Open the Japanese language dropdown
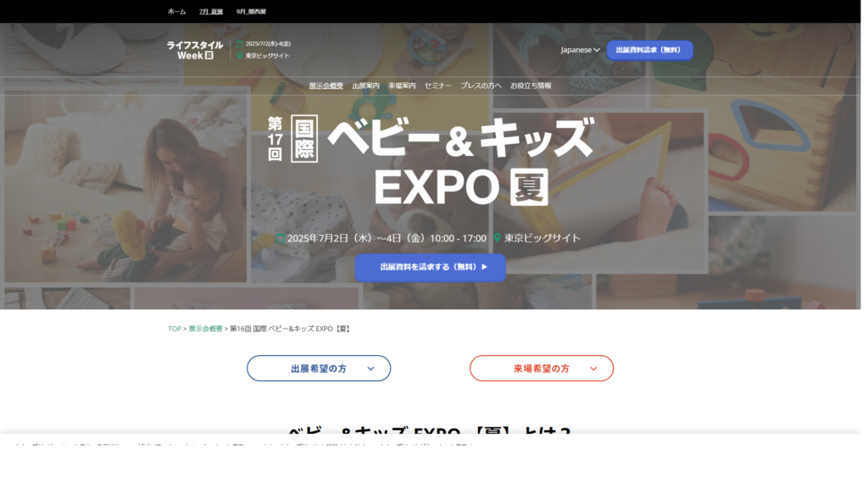 580,50
